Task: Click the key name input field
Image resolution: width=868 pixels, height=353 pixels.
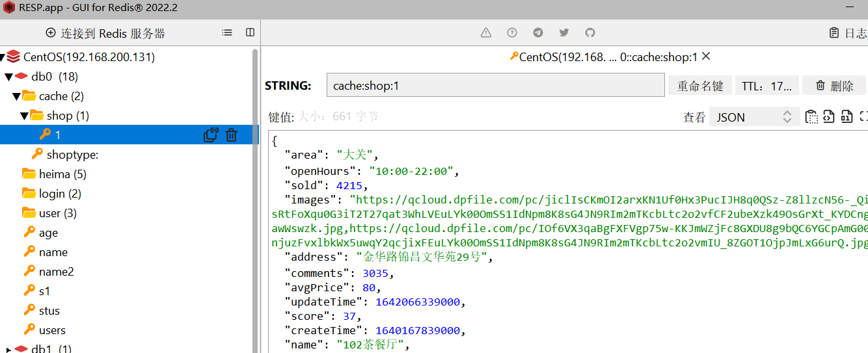Action: pos(496,85)
